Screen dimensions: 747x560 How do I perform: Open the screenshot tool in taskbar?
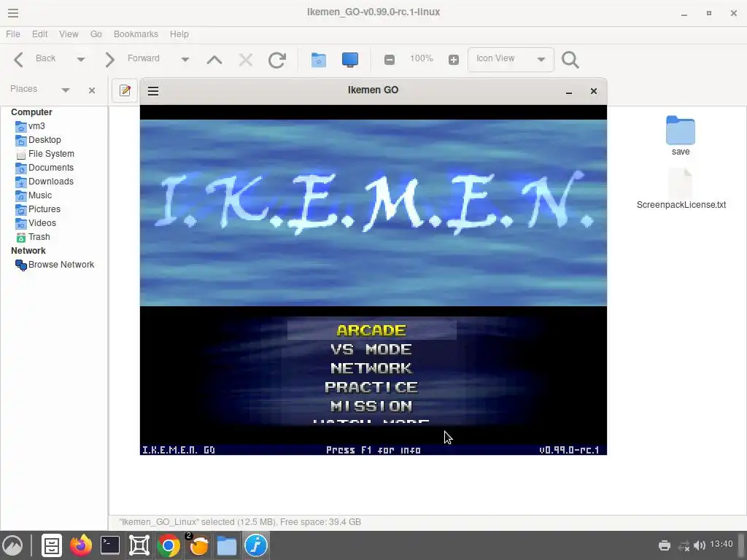pos(139,545)
